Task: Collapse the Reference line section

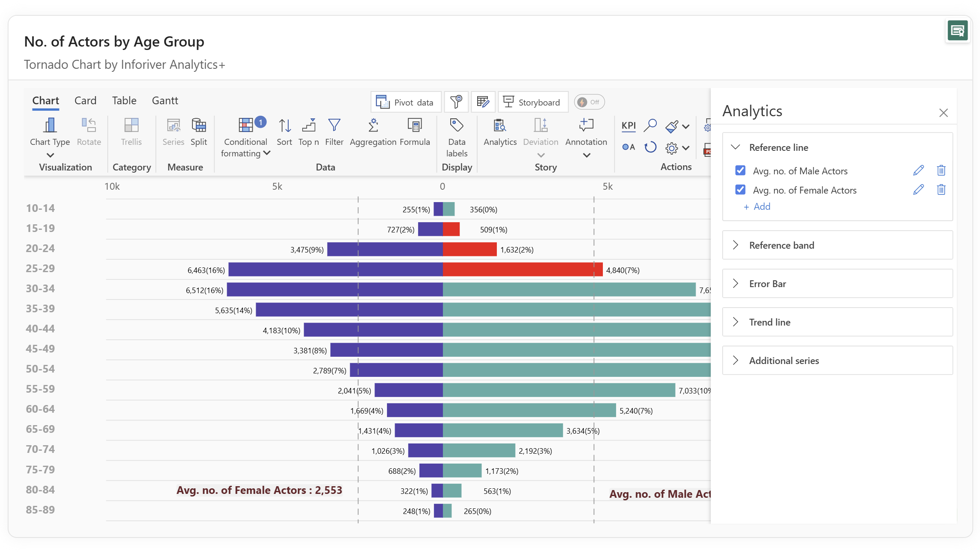Action: 735,147
